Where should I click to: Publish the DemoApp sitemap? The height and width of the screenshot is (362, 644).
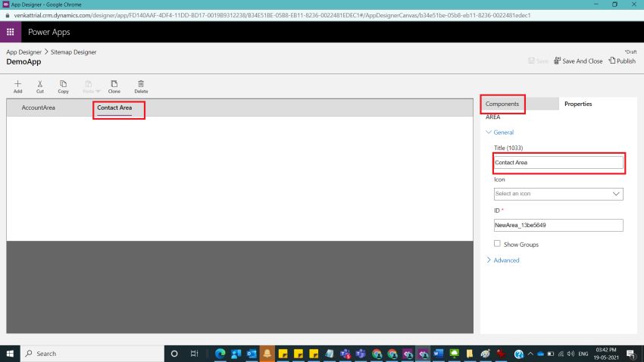pyautogui.click(x=622, y=61)
